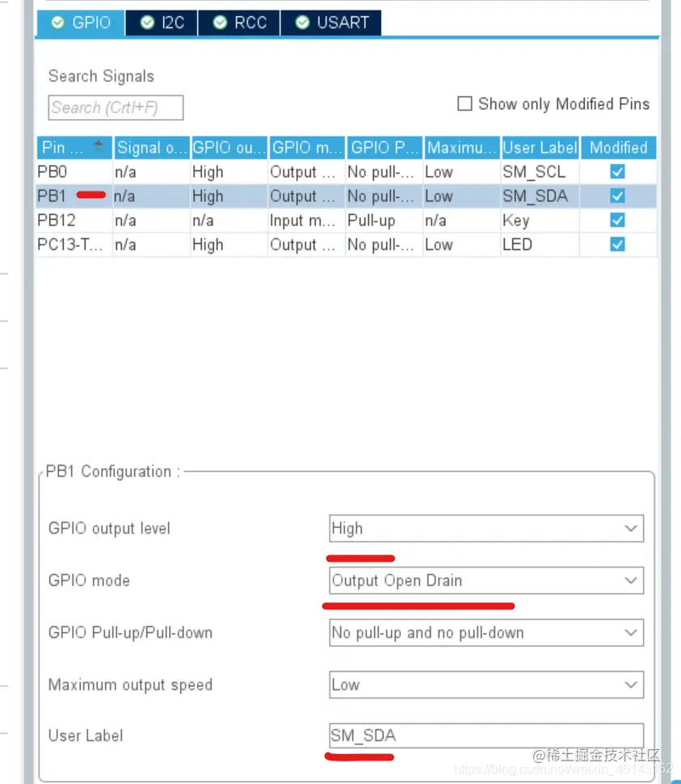Toggle Modified checkbox for PB1 row
Image resolution: width=681 pixels, height=784 pixels.
click(x=617, y=196)
